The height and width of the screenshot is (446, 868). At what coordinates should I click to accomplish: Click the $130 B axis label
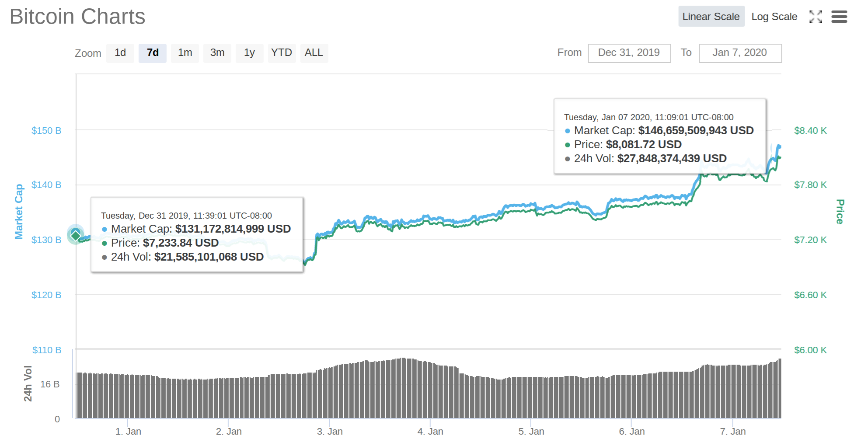pyautogui.click(x=46, y=240)
